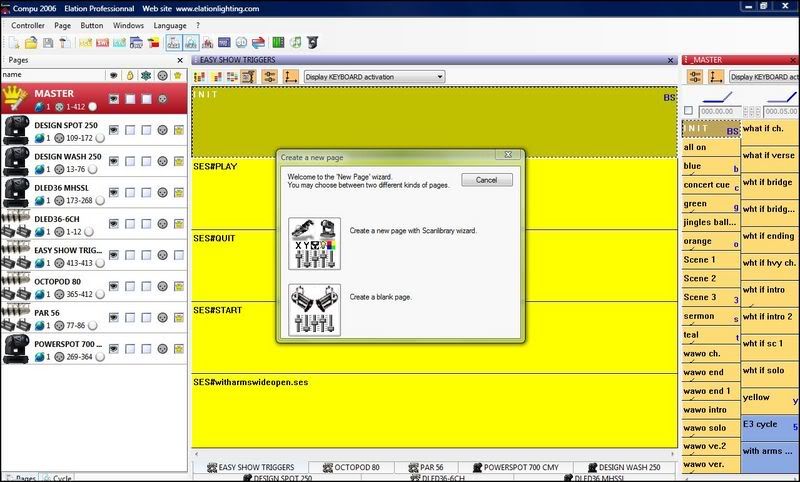Tick the fade time checkbox in _MASTER window
The width and height of the screenshot is (800, 482).
(688, 111)
